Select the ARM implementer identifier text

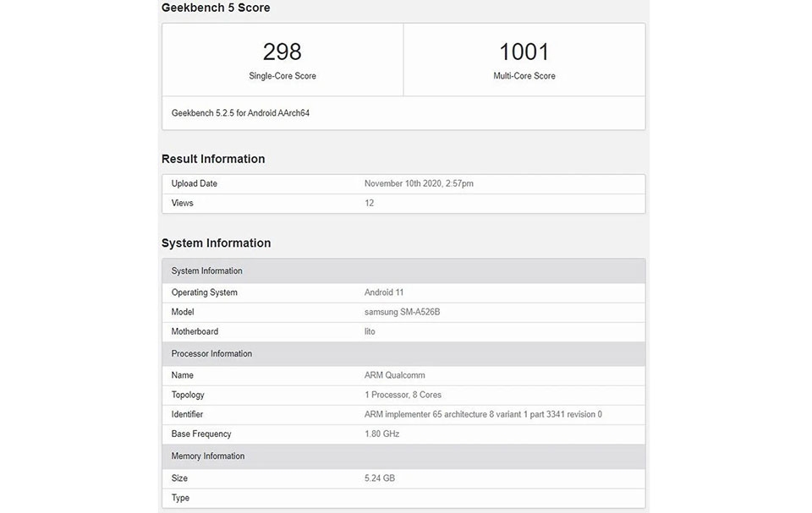click(483, 414)
